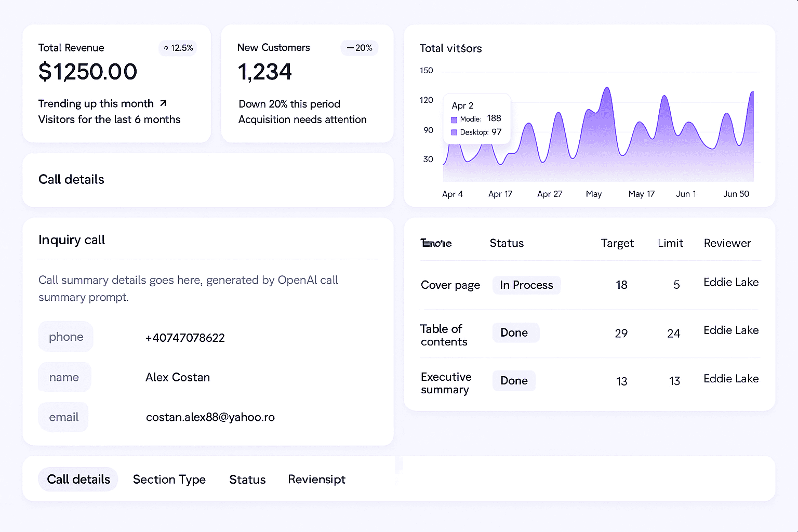Click the email address costan.alex88@yahoo.ro

coord(210,417)
